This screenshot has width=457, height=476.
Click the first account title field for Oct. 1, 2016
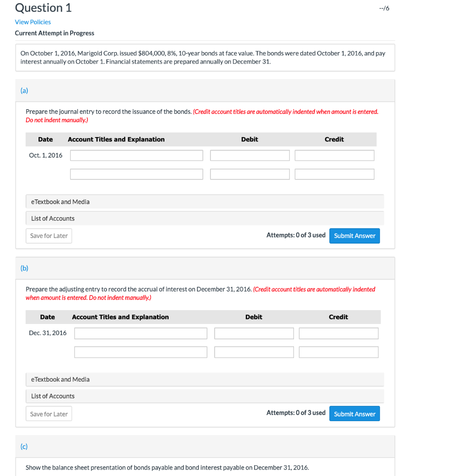[x=136, y=155]
